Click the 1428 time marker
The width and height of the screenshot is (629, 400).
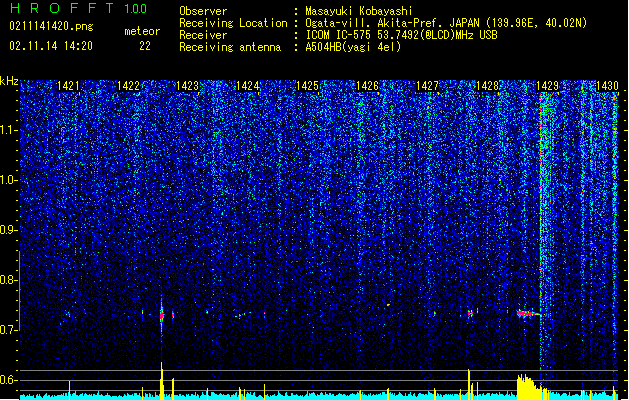487,86
